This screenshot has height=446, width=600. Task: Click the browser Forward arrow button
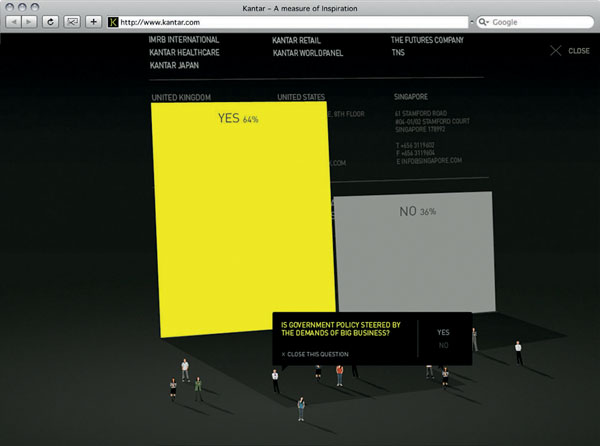click(30, 21)
